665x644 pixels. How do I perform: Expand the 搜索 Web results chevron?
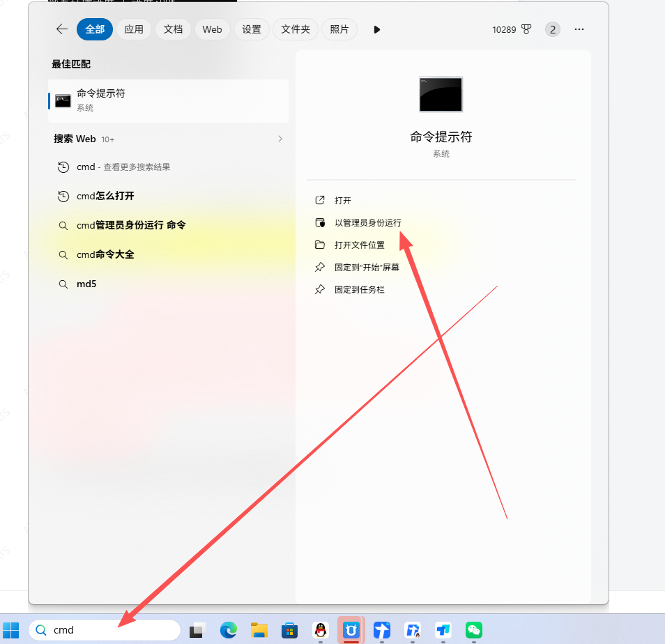(x=280, y=139)
